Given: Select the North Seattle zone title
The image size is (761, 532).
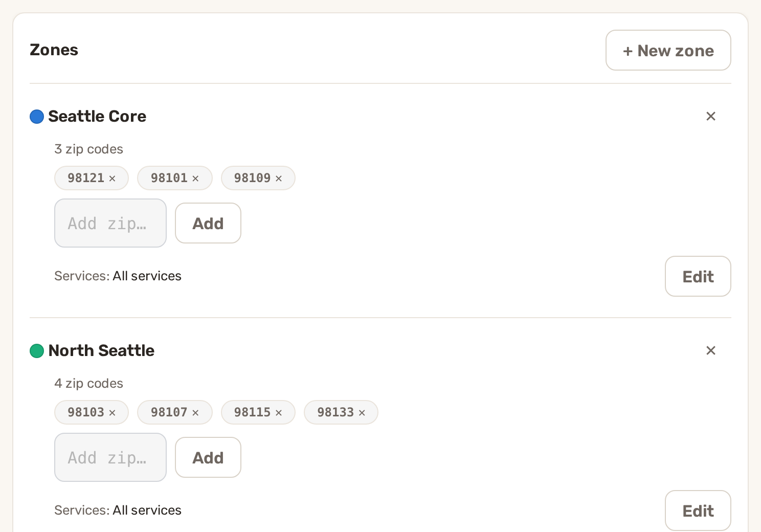Looking at the screenshot, I should (101, 350).
